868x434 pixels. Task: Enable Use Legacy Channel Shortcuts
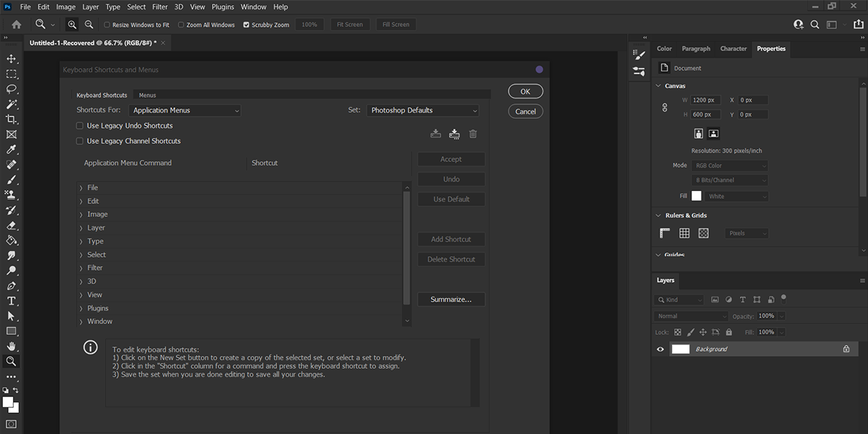point(80,140)
